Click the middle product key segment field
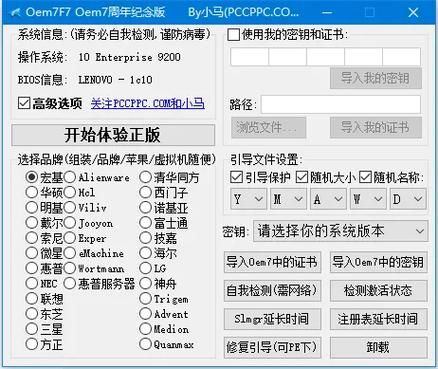The image size is (438, 369). pyautogui.click(x=325, y=57)
